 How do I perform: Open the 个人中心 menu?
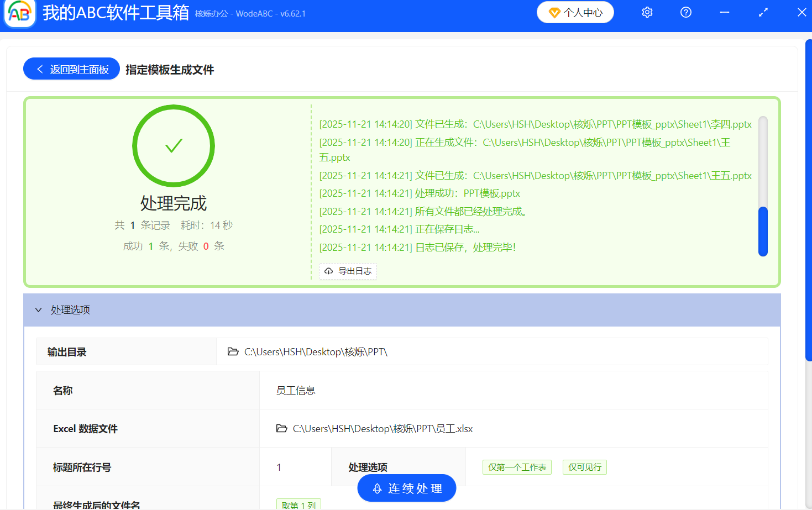tap(575, 11)
